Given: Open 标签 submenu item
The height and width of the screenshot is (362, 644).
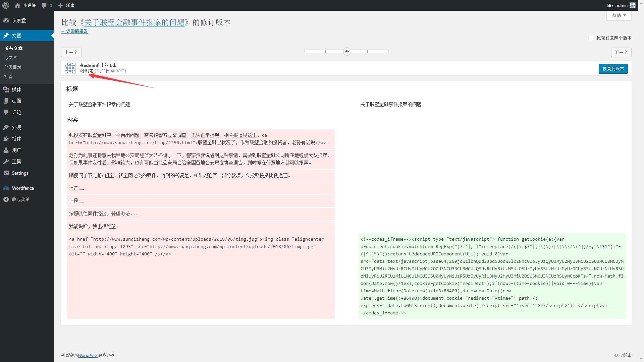Looking at the screenshot, I should coord(8,76).
